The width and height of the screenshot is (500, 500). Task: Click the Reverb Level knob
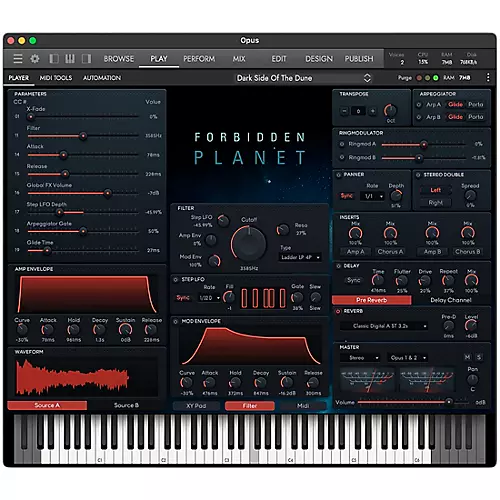click(x=471, y=326)
